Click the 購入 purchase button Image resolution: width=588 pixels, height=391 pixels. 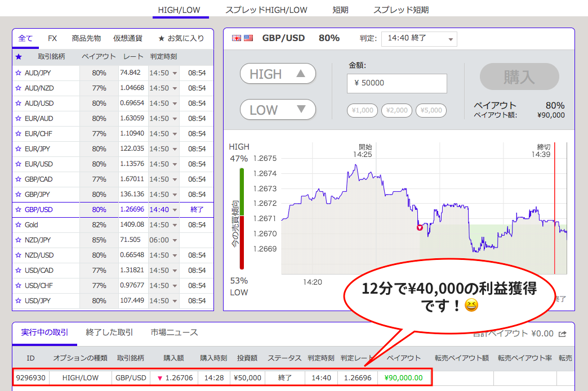pyautogui.click(x=519, y=77)
